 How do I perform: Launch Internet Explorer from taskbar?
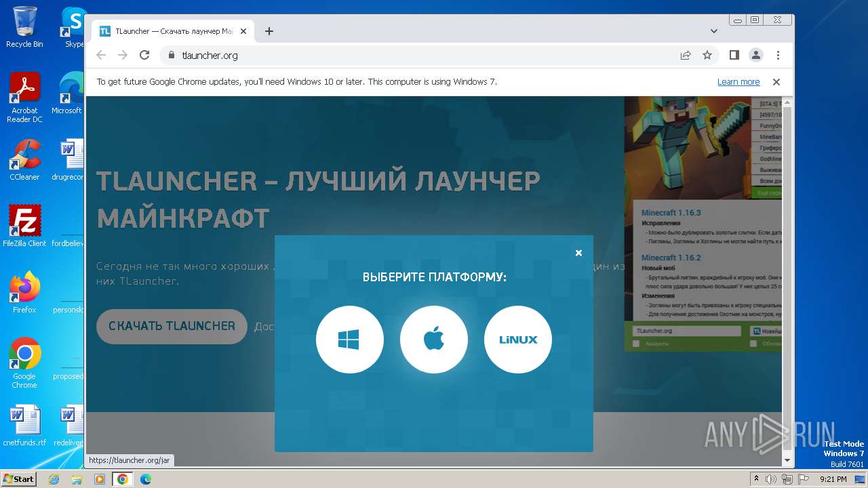[54, 479]
